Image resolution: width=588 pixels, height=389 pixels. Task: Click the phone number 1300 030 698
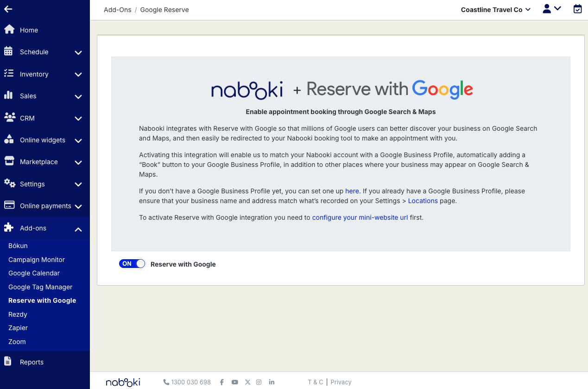187,382
